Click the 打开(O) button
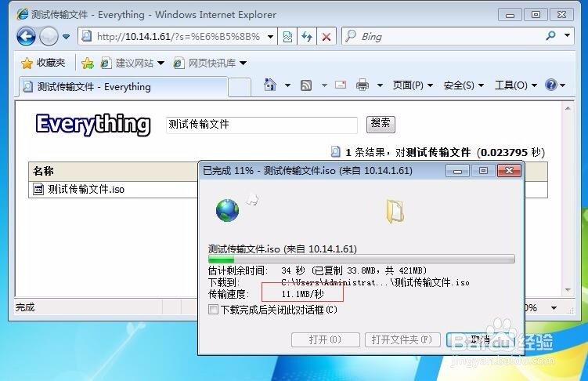The width and height of the screenshot is (588, 381). click(325, 339)
